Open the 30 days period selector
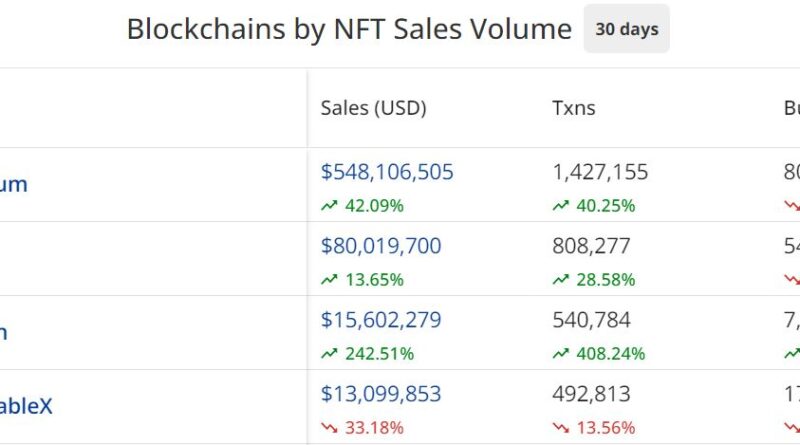The height and width of the screenshot is (445, 800). pos(626,29)
